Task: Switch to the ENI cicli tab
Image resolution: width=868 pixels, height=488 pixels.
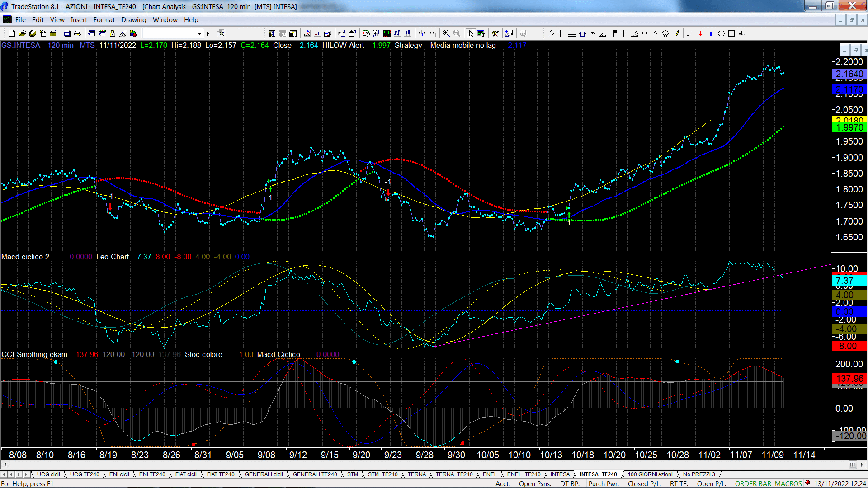Action: click(119, 474)
